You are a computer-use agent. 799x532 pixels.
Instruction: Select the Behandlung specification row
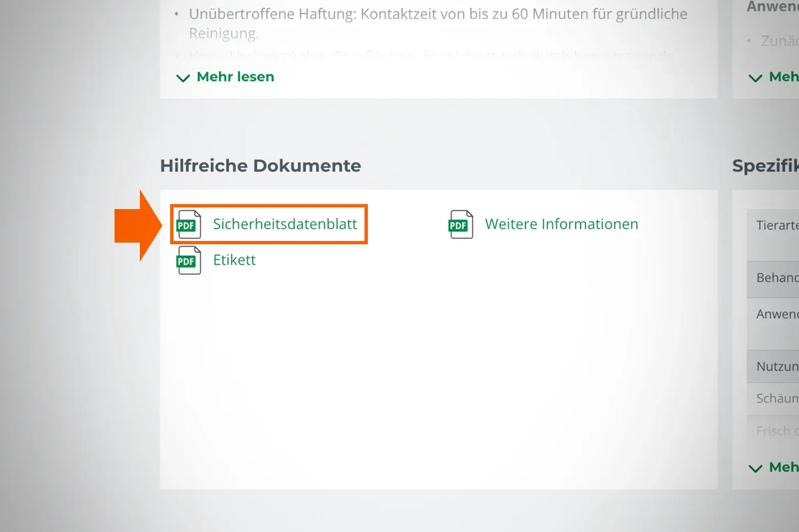(778, 278)
